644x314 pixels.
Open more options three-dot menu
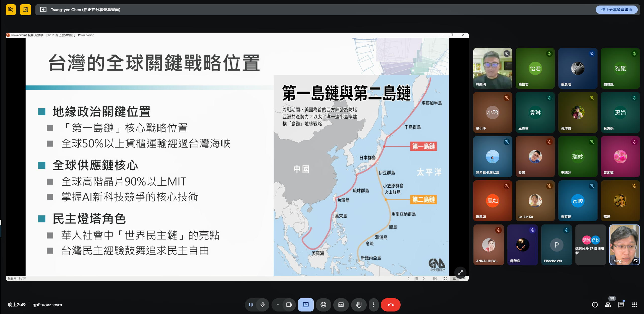pyautogui.click(x=373, y=304)
